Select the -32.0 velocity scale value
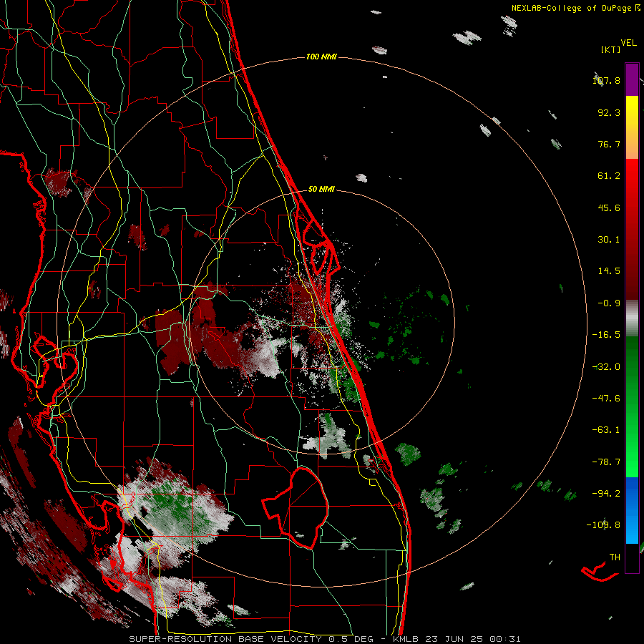Screen dimensions: 644x644 pos(606,367)
